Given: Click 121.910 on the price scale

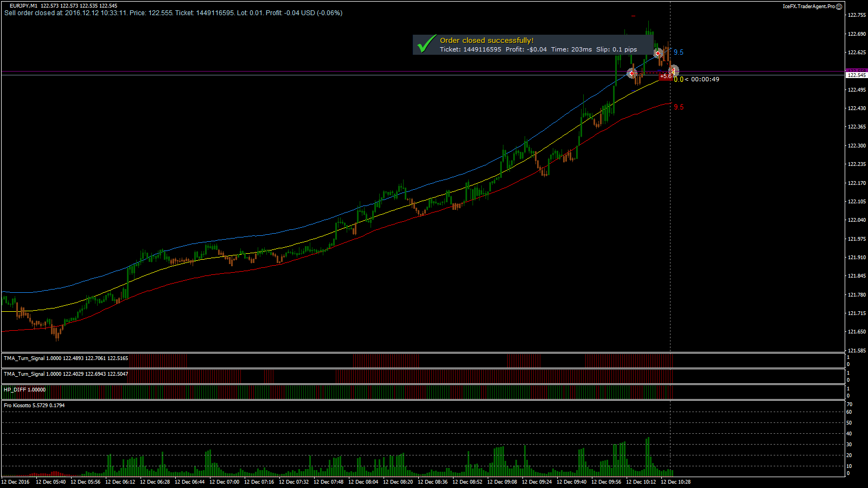Looking at the screenshot, I should point(857,258).
